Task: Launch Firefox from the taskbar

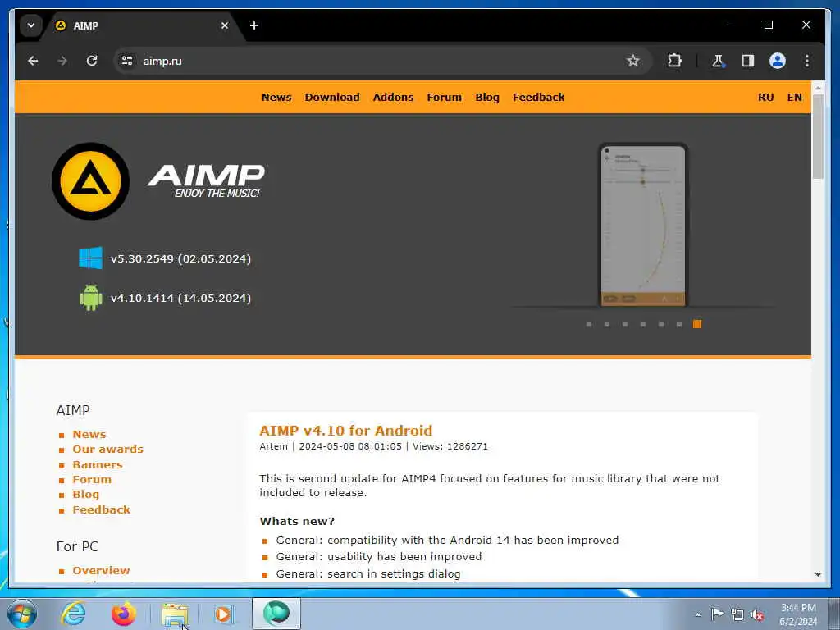Action: tap(124, 614)
